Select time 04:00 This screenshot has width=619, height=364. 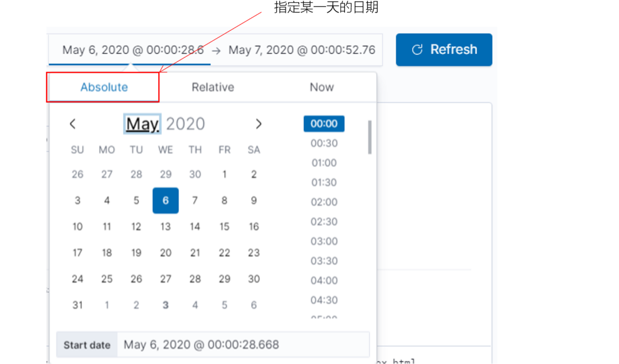[x=324, y=281]
